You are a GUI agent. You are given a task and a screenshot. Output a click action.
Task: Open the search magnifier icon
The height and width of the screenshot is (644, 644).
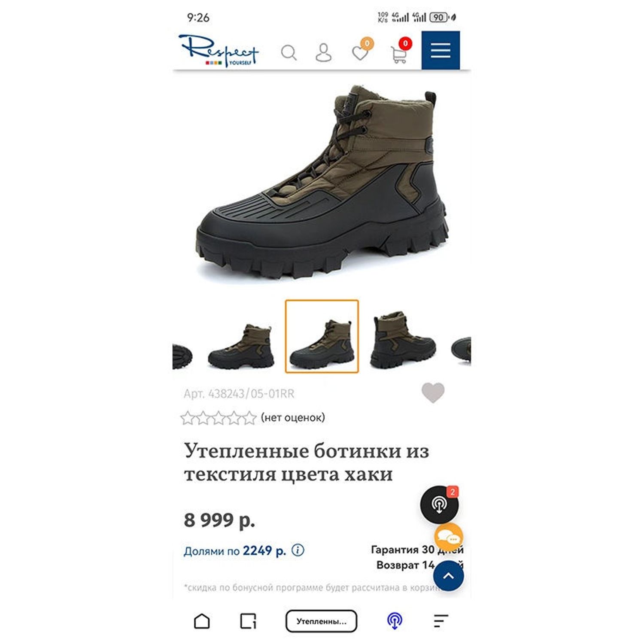tap(289, 53)
